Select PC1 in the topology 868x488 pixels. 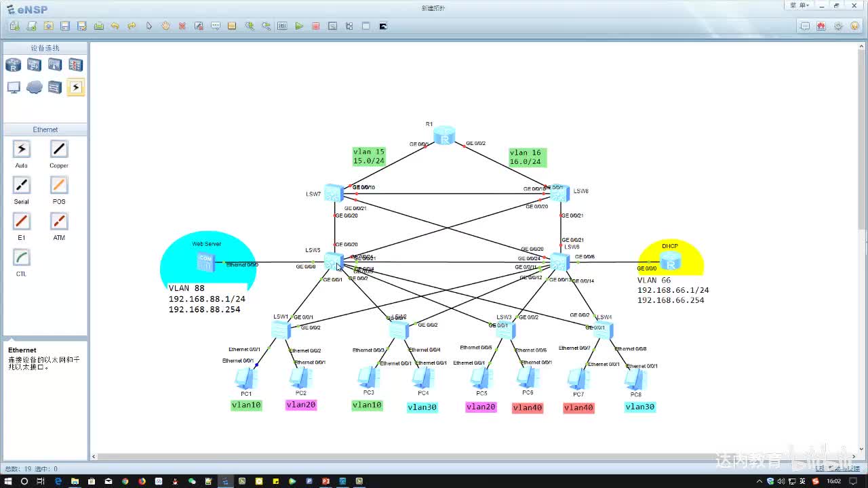click(x=245, y=378)
